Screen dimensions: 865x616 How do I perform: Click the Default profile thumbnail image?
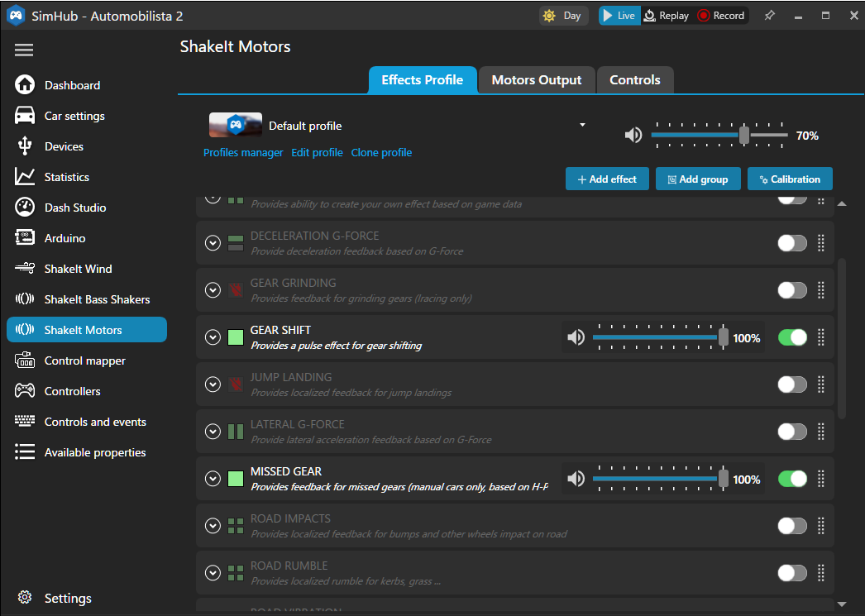pos(236,125)
